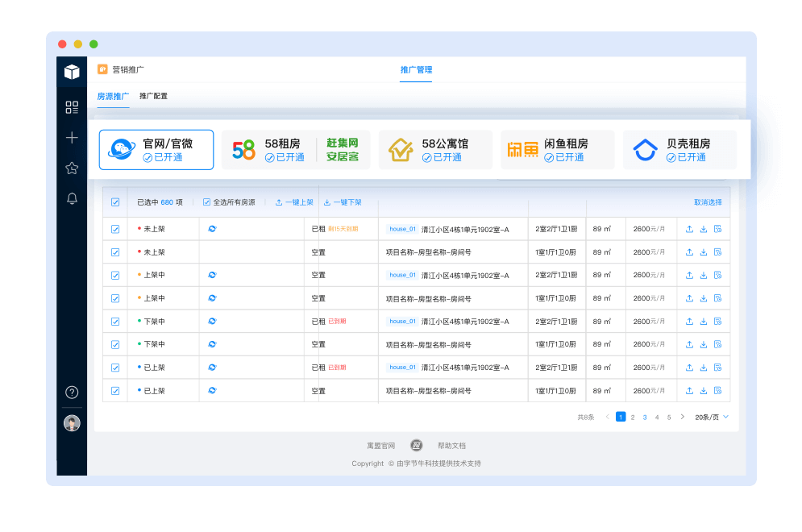Toggle the 全选所有房源 checkbox

206,202
